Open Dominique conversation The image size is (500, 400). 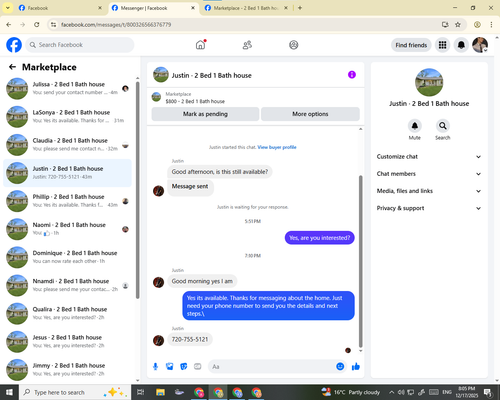coord(68,257)
